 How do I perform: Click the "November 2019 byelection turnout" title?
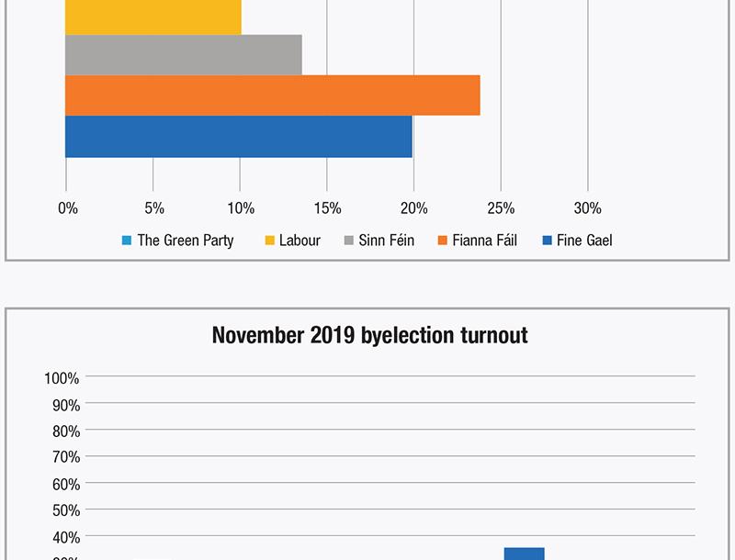369,335
